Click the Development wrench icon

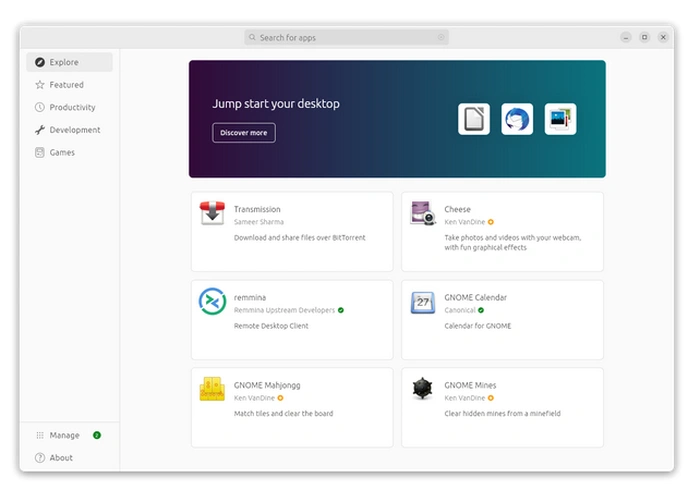[x=40, y=130]
